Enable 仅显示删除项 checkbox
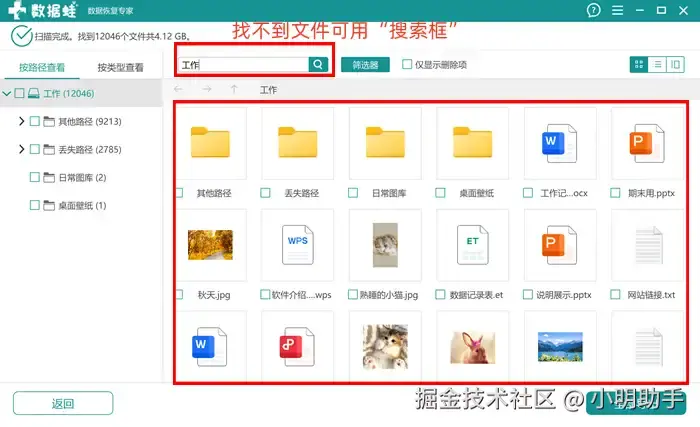The image size is (700, 427). 407,64
